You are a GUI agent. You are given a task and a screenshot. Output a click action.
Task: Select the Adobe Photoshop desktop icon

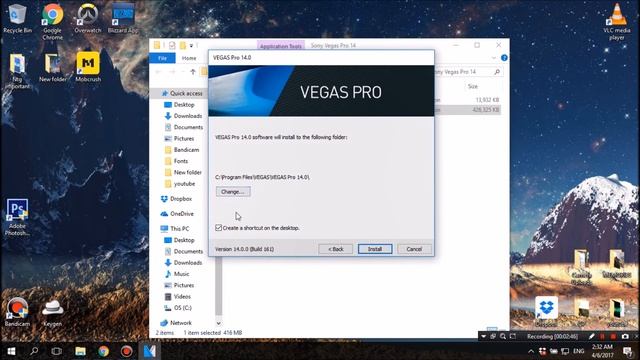(x=17, y=217)
